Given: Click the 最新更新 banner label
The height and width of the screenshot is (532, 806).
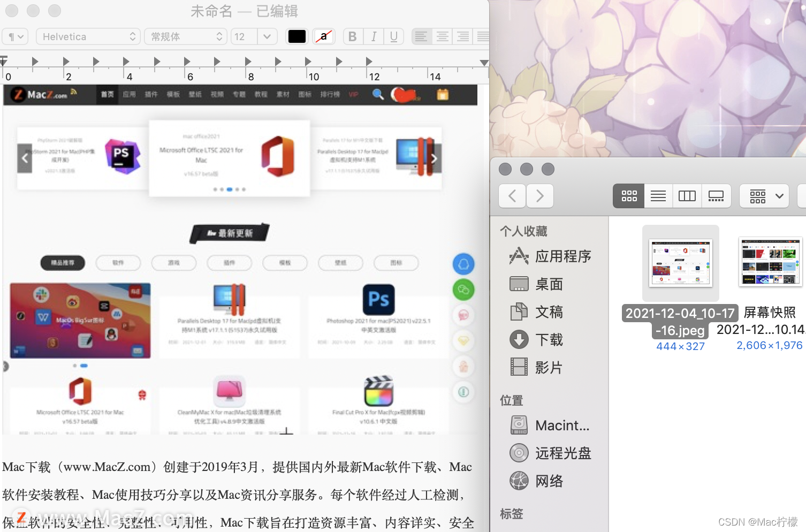Looking at the screenshot, I should tap(230, 233).
